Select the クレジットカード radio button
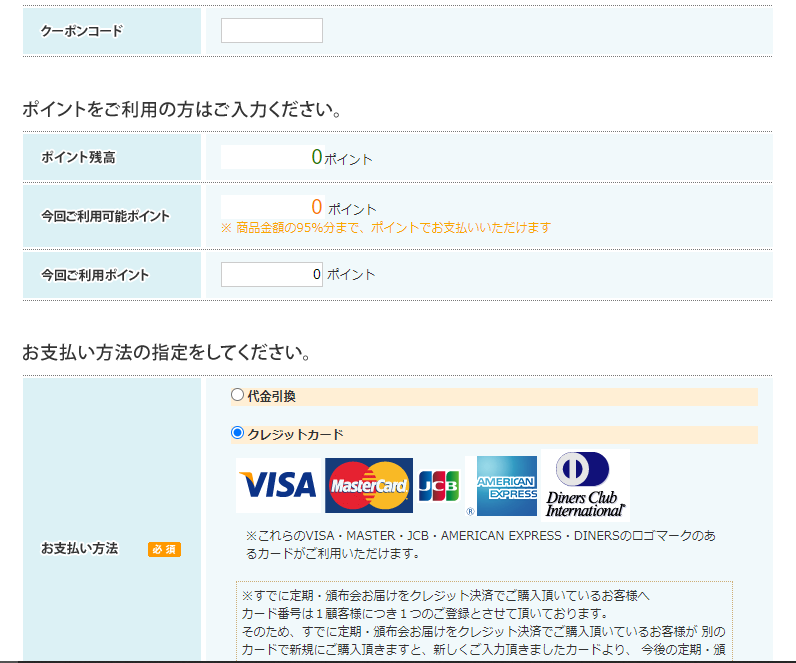The width and height of the screenshot is (796, 663). [237, 433]
